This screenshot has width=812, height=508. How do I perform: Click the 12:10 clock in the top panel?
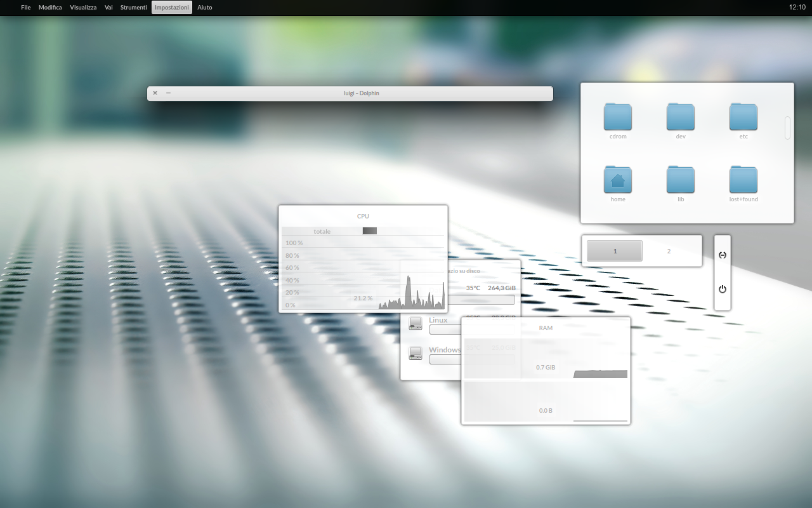(x=797, y=8)
